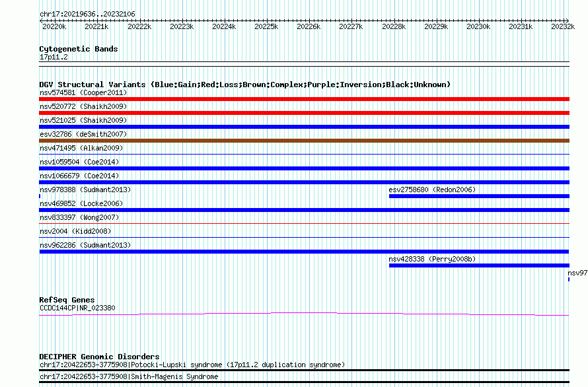Click the esv32786 (deSmith2007) label

(x=83, y=134)
